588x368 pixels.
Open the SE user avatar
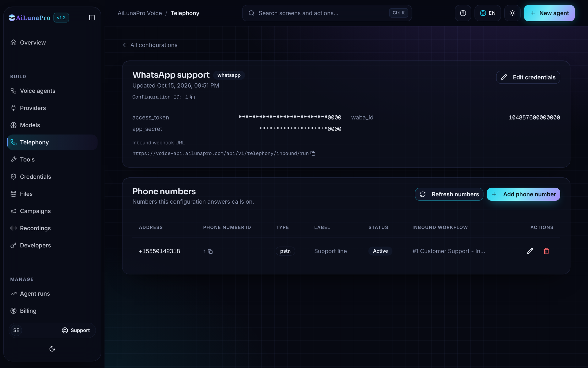16,330
